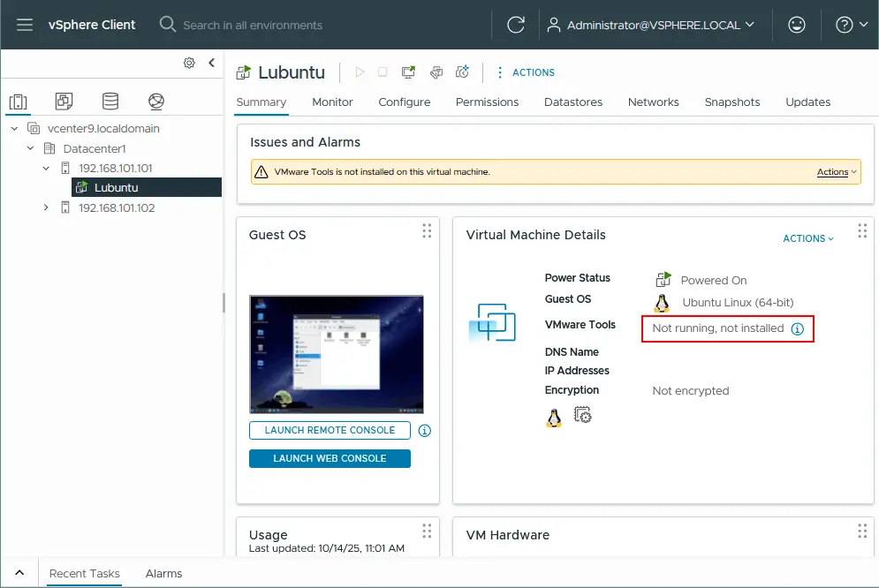Collapse the left inventory panel with the arrow
The height and width of the screenshot is (588, 879).
[x=213, y=63]
